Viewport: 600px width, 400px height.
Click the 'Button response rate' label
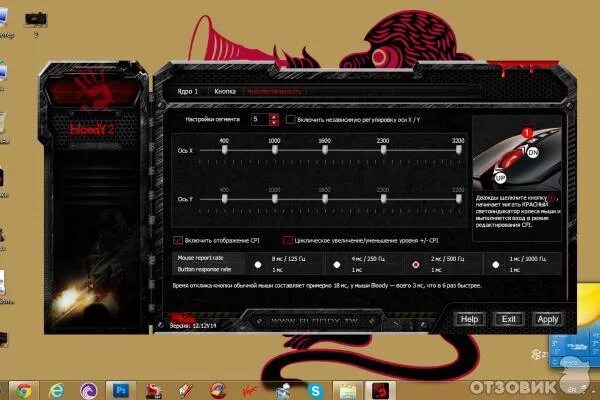(x=204, y=269)
